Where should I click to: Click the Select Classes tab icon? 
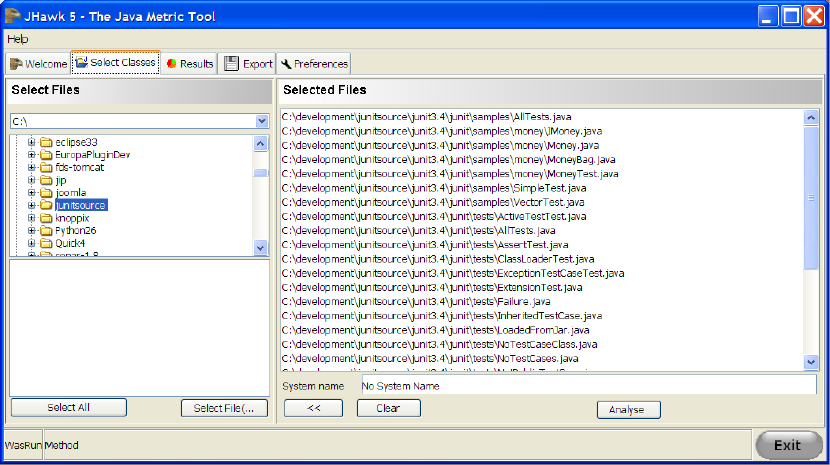pyautogui.click(x=81, y=62)
